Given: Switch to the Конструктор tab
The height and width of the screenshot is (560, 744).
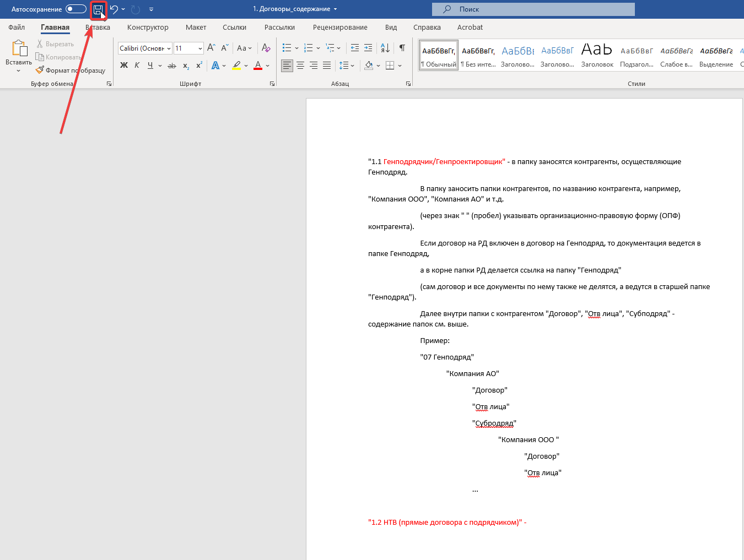Looking at the screenshot, I should 148,27.
